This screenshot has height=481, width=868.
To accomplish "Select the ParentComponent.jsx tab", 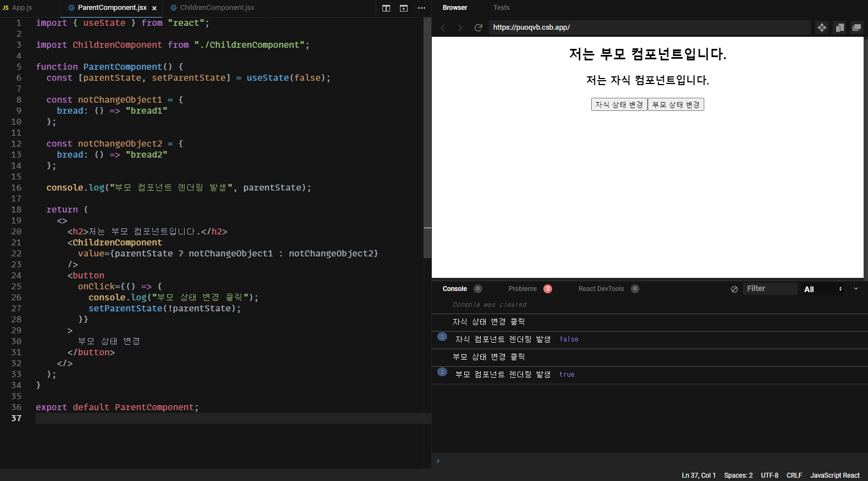I will (112, 8).
